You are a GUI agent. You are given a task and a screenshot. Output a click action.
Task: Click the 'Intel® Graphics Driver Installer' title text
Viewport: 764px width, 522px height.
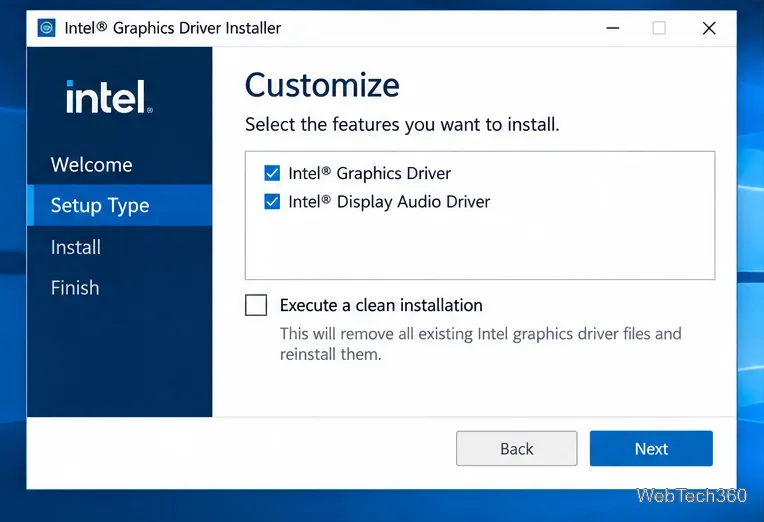tap(172, 28)
